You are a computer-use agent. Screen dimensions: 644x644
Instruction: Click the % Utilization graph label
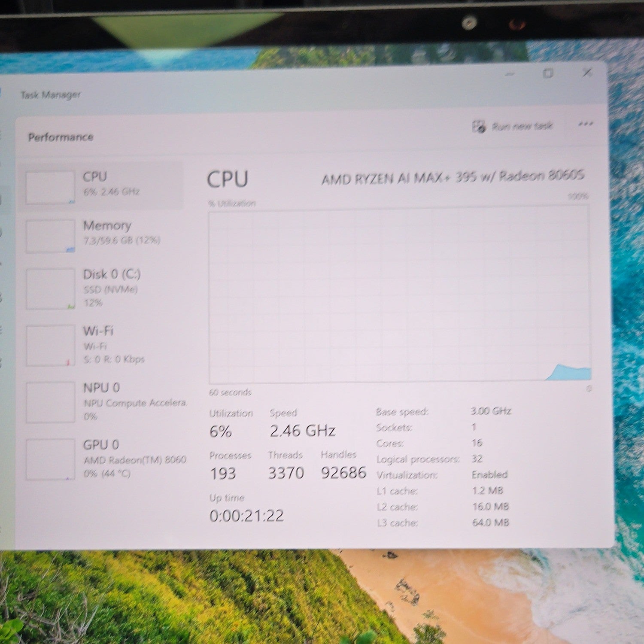pyautogui.click(x=232, y=203)
